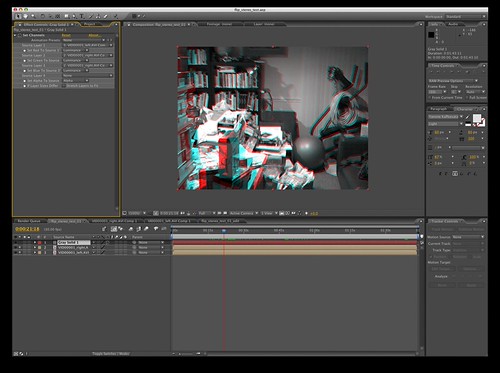
Task: Toggle shy switch on Gray Solid 1 layer
Action: 94,243
